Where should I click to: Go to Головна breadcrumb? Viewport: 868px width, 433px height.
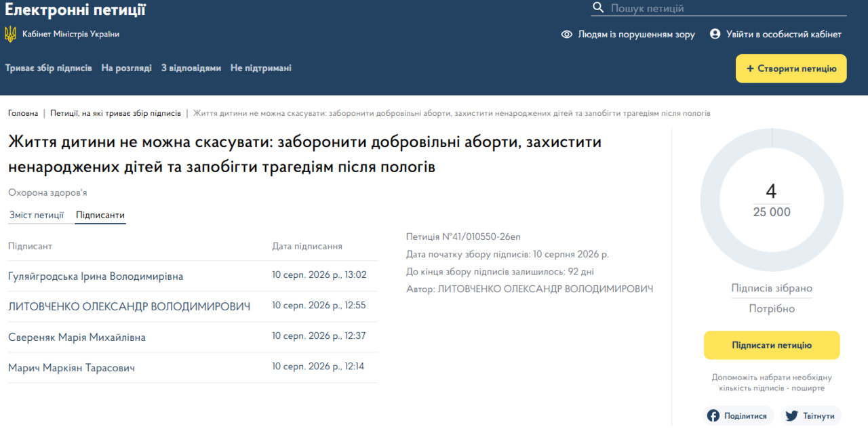(23, 113)
